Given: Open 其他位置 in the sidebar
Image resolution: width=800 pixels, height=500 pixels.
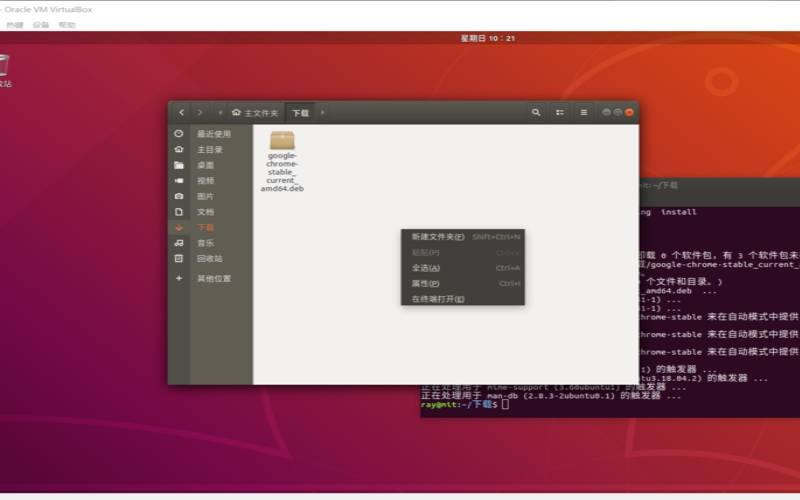Looking at the screenshot, I should (210, 279).
